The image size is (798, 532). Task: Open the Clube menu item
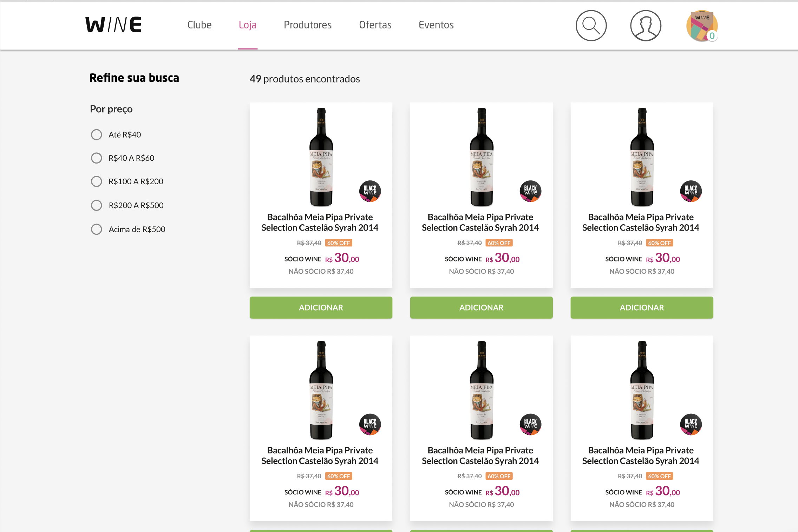(199, 25)
